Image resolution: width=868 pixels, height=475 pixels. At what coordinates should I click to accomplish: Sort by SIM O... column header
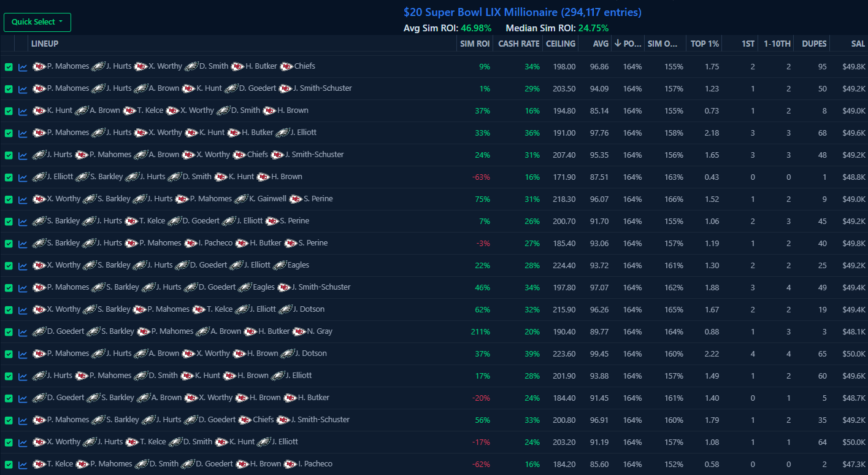coord(663,44)
